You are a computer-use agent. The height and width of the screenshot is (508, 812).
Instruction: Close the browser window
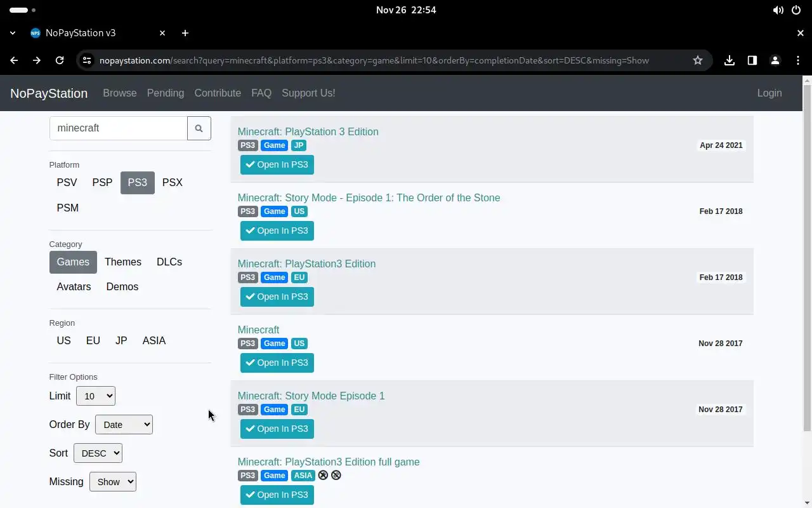coord(801,33)
